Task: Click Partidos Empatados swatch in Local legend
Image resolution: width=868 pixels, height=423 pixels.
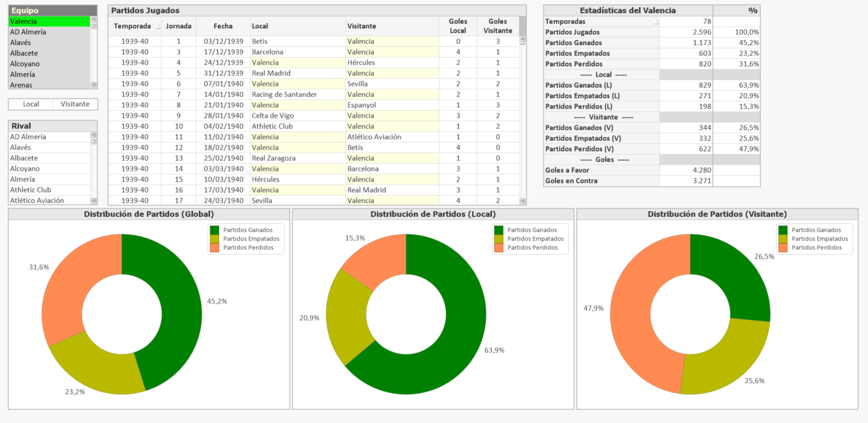Action: pyautogui.click(x=499, y=239)
